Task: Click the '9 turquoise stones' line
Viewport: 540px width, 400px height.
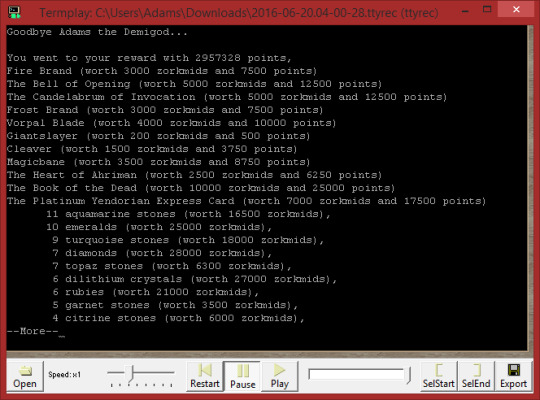Action: [x=188, y=240]
